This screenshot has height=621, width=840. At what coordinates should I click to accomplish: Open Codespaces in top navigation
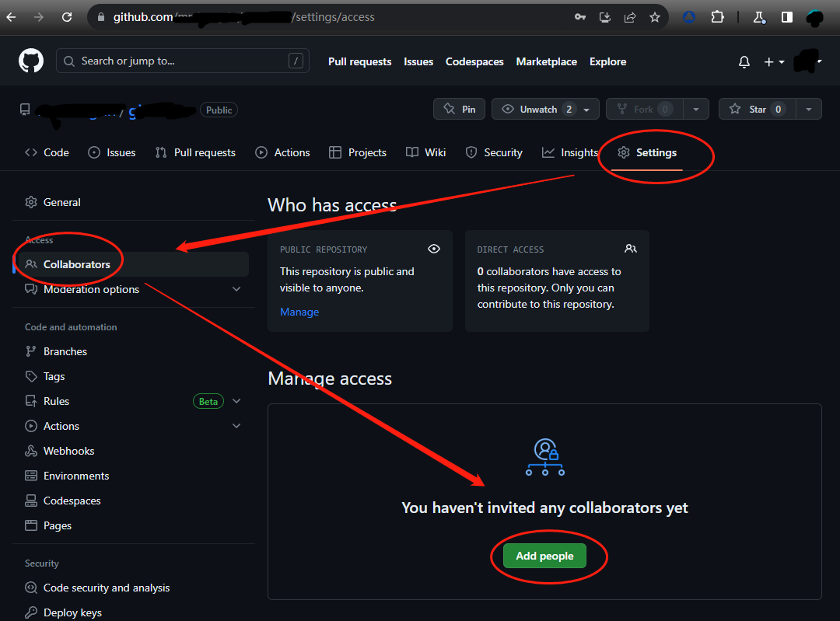(x=474, y=61)
